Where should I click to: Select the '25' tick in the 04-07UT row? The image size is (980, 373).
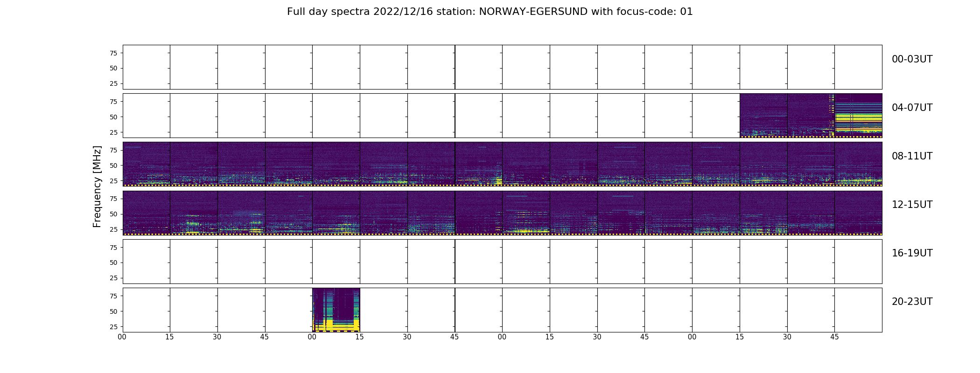point(113,132)
